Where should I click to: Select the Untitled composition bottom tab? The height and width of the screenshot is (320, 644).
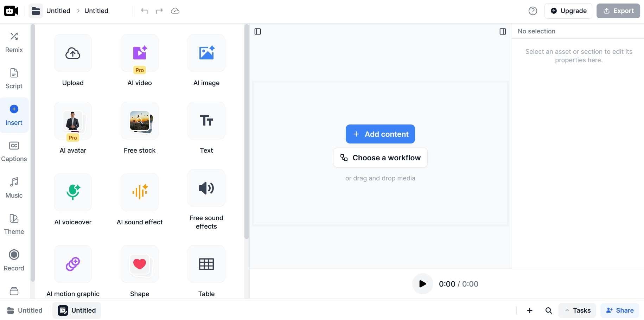(77, 311)
